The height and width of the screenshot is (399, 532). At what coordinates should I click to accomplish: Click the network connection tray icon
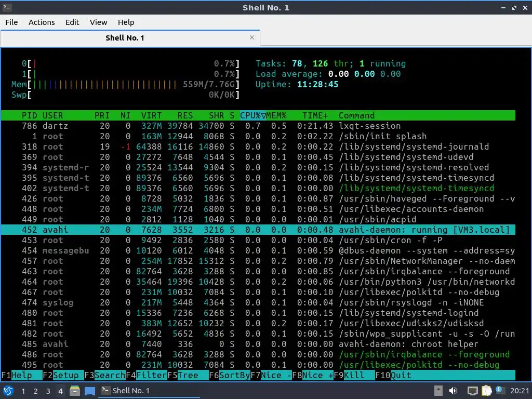tap(472, 391)
